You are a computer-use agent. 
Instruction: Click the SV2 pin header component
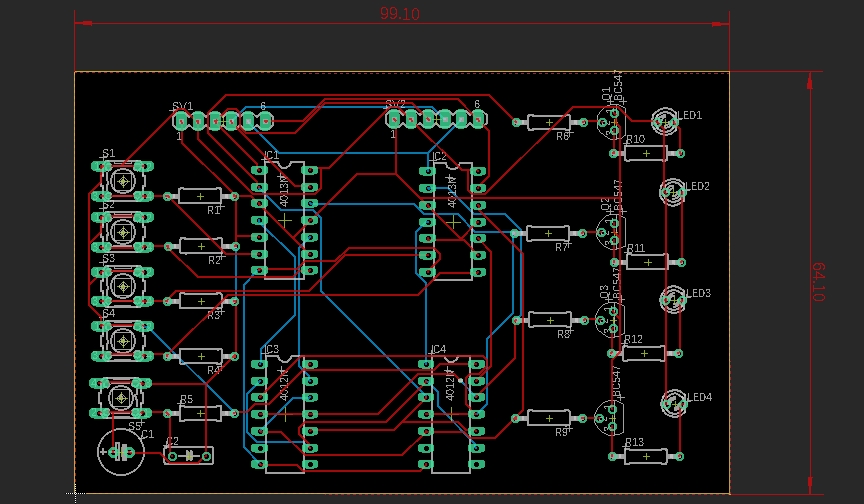436,118
